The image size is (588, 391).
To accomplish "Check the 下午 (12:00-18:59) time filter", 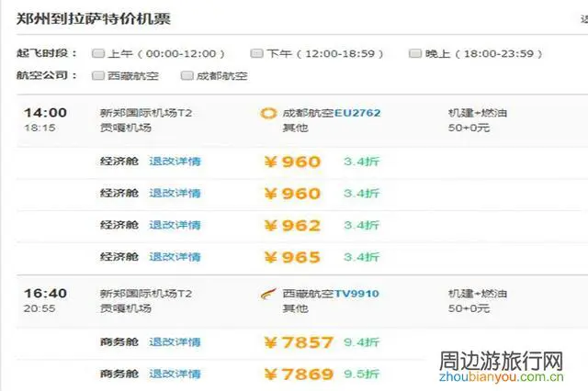I will click(x=256, y=53).
